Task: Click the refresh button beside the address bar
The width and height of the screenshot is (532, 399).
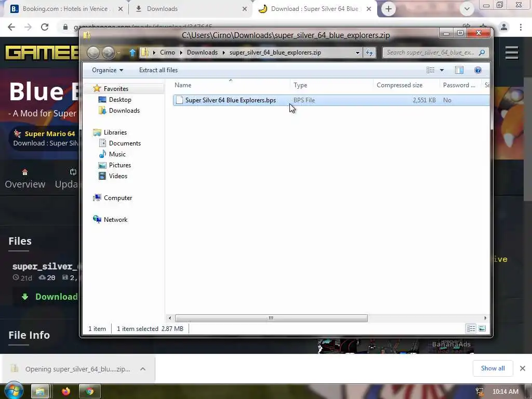Action: coord(369,52)
